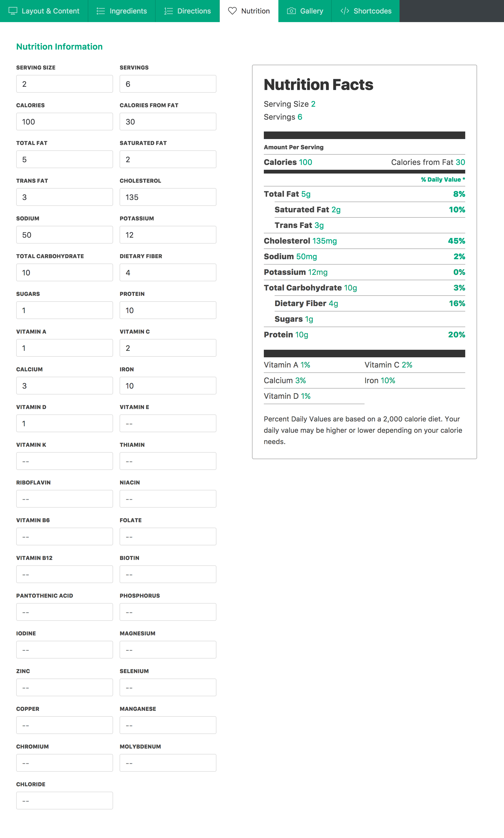Click the Ingredients list icon

[x=100, y=11]
